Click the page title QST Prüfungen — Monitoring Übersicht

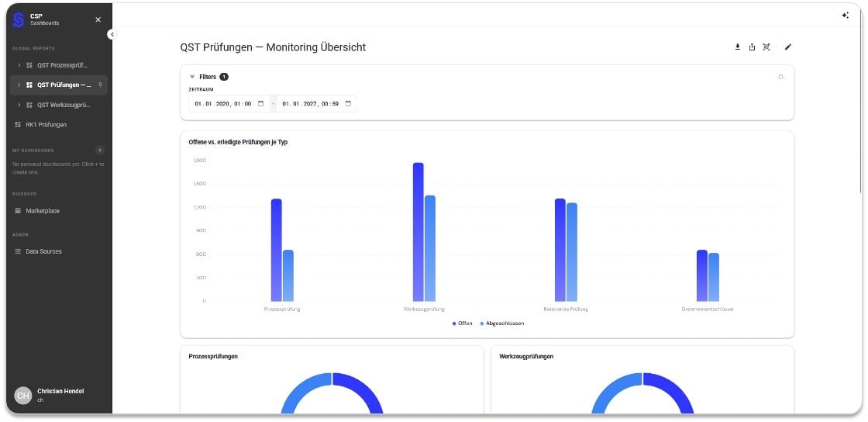coord(273,47)
